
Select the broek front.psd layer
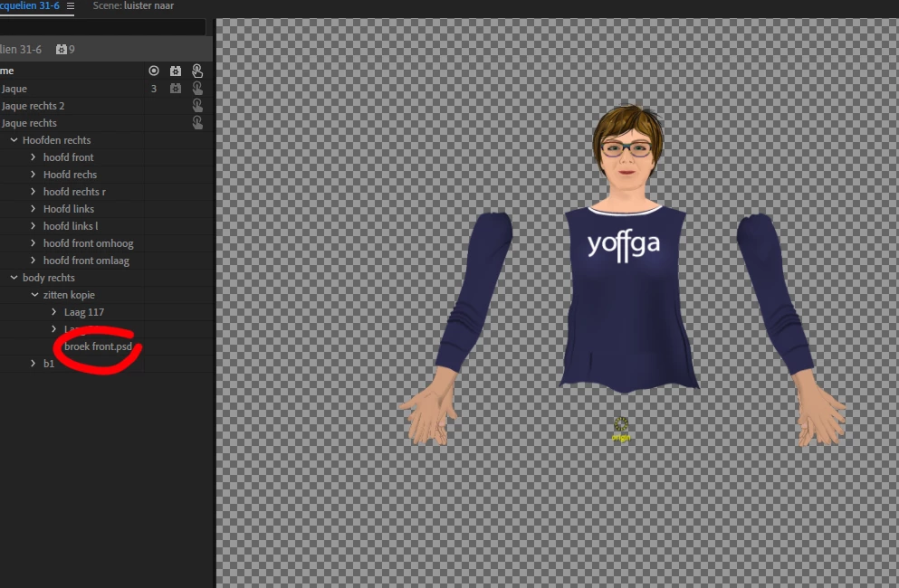(98, 346)
